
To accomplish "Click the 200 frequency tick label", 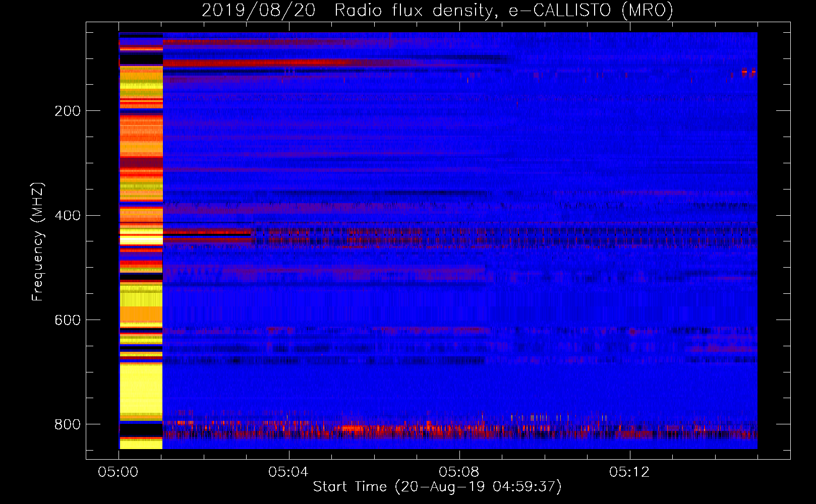I will (x=68, y=111).
